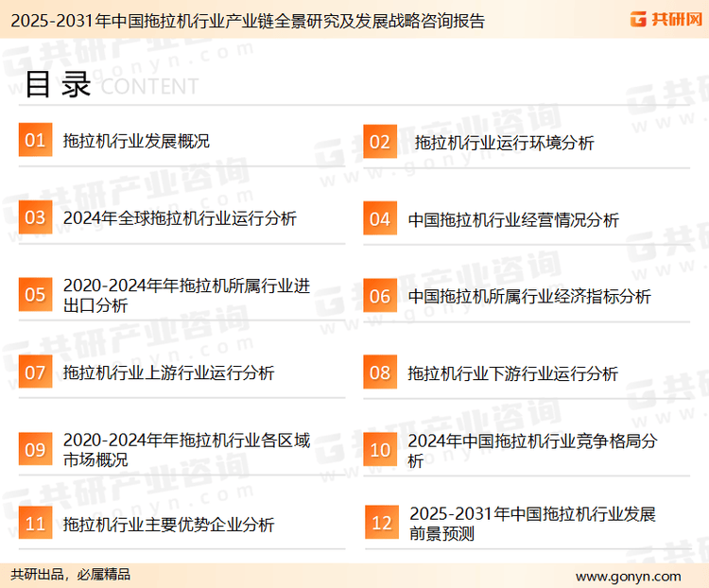This screenshot has width=709, height=588.
Task: Select the 06 chapter number box
Action: [380, 296]
